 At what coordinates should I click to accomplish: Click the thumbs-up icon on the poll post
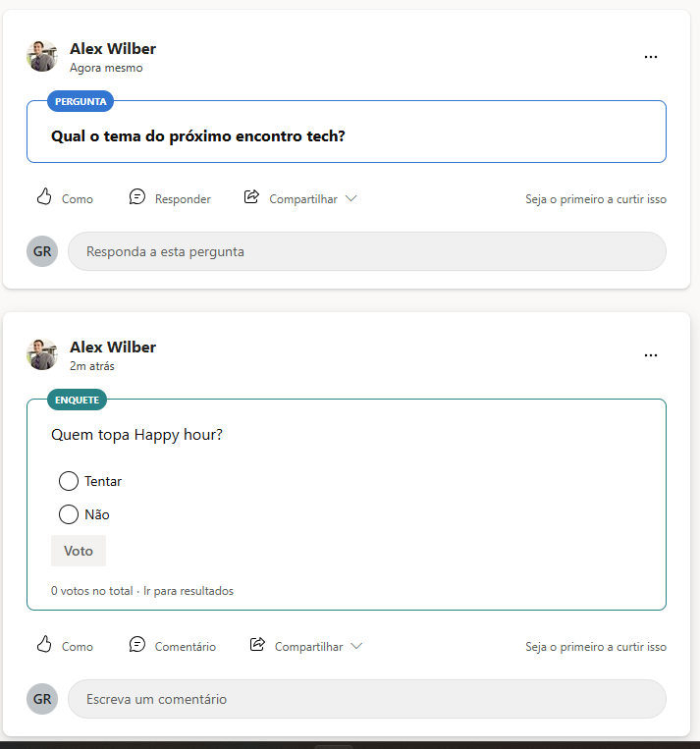pos(44,645)
